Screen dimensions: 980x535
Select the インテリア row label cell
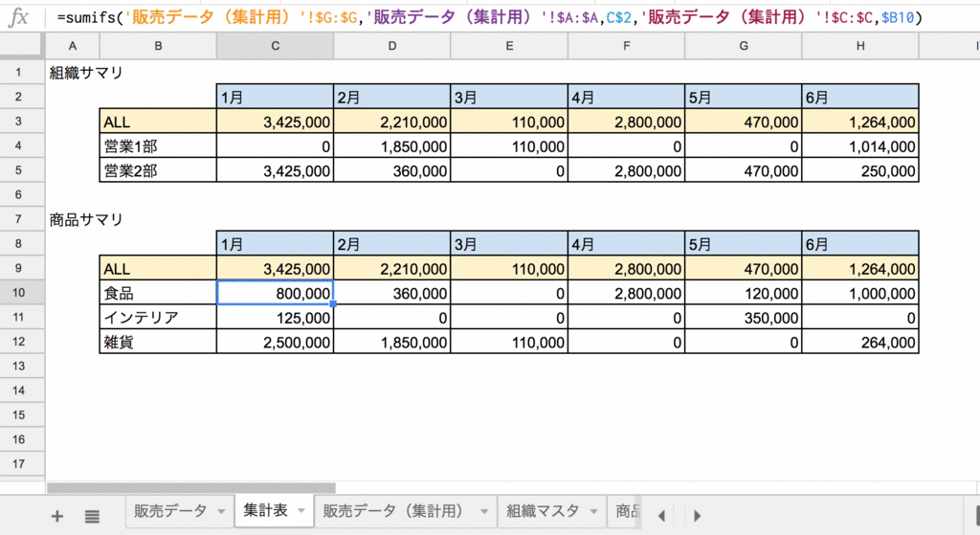click(158, 317)
